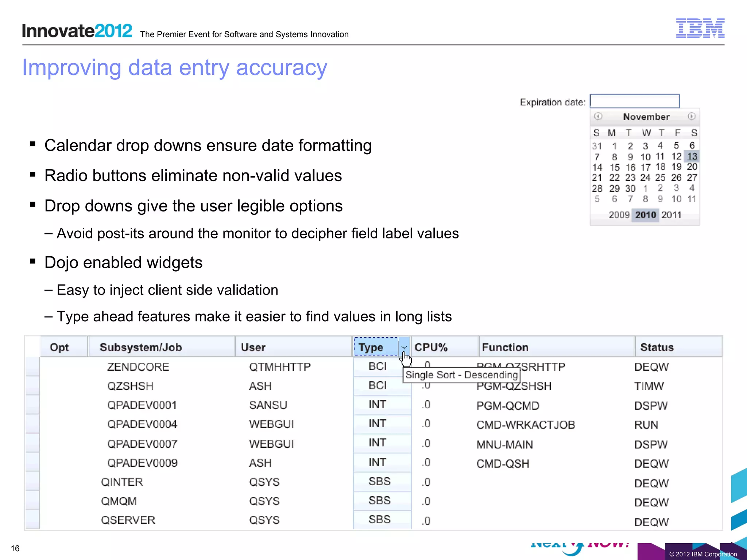Click the QPADEV0007 job name
Image resolution: width=747 pixels, height=560 pixels.
click(142, 444)
